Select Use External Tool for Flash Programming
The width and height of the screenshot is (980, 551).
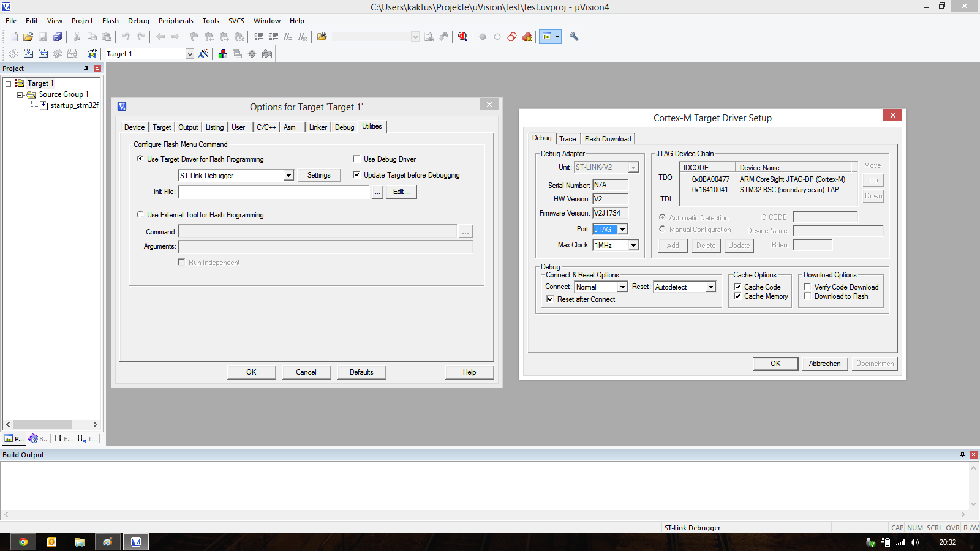click(140, 214)
